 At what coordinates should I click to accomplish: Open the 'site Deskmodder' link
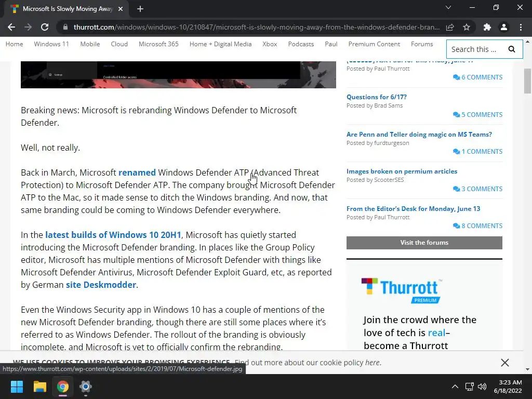(101, 285)
